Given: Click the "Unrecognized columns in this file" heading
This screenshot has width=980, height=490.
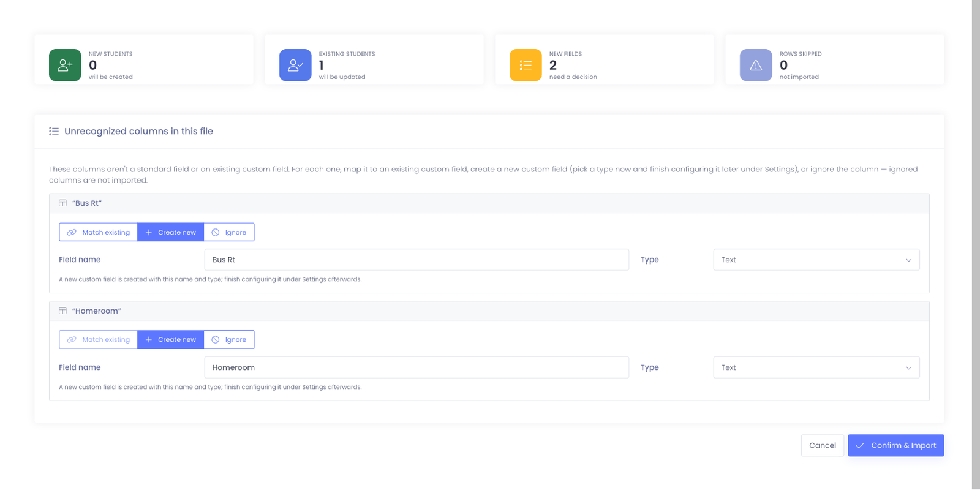Looking at the screenshot, I should [x=138, y=131].
